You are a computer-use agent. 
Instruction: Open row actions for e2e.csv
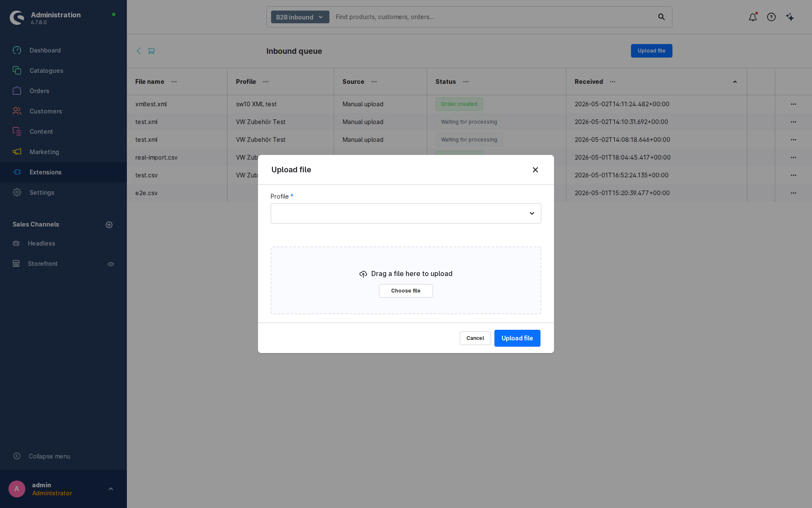[793, 193]
